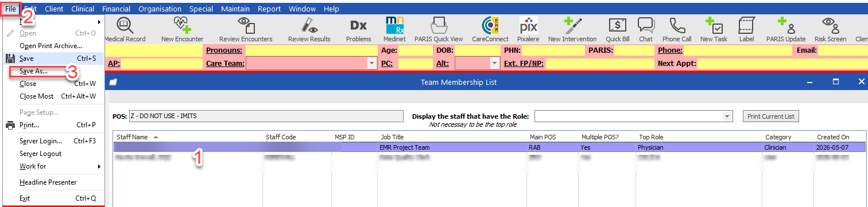Click the 2026-05-07 Created On cell

tap(833, 147)
